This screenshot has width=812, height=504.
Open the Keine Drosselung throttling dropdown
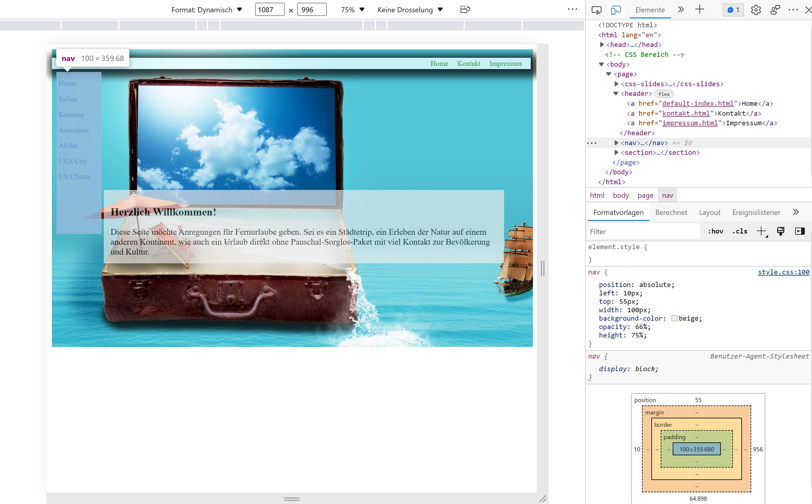coord(410,10)
